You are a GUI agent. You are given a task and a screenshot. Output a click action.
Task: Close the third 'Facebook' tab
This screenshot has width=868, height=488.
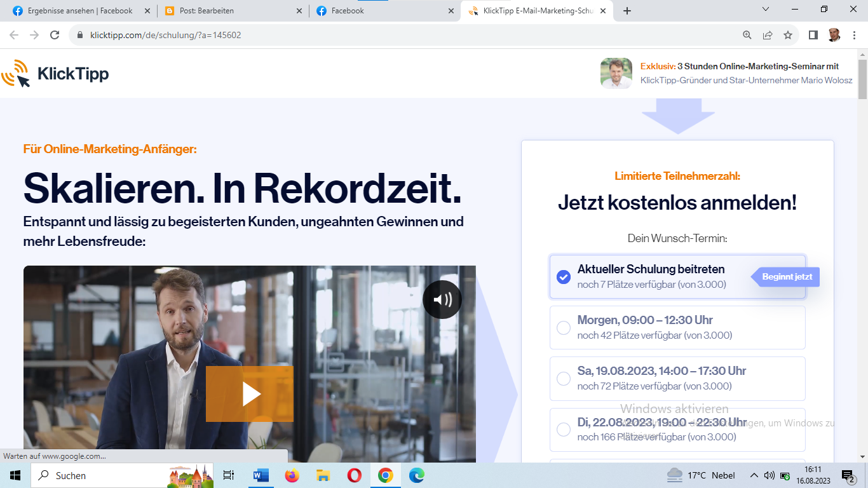[451, 11]
